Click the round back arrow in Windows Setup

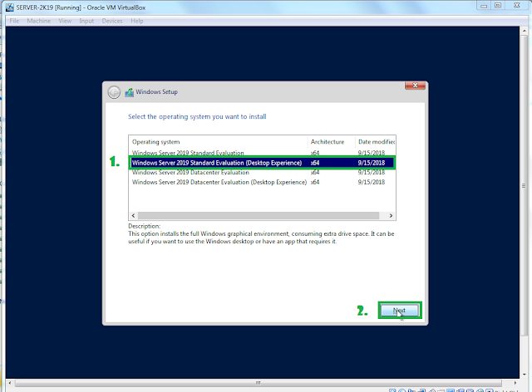pos(114,92)
